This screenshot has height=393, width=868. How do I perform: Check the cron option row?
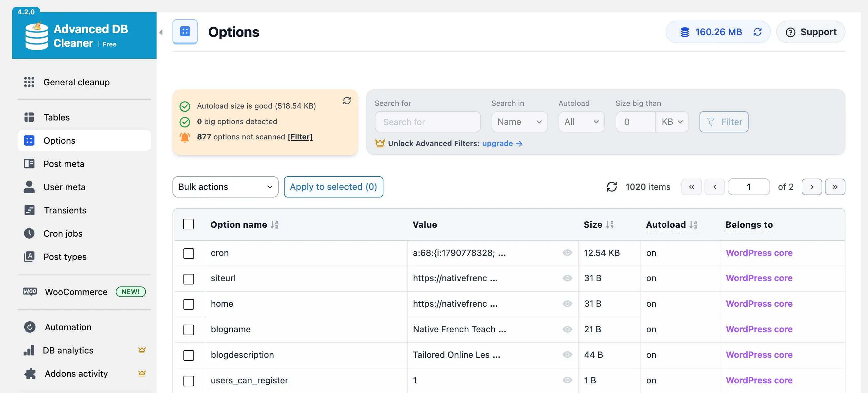coord(189,253)
